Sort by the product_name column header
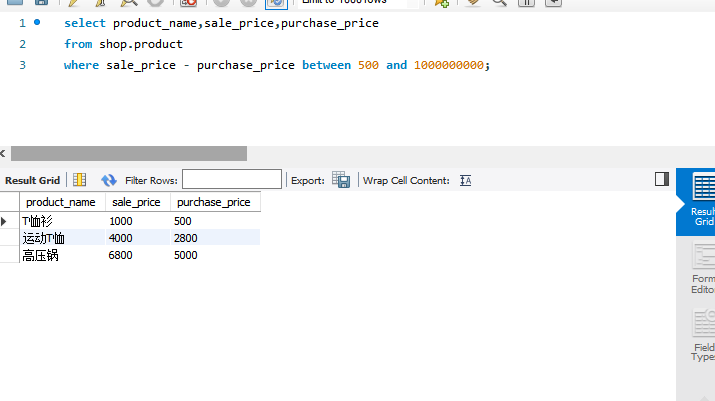715x401 pixels. coord(63,202)
